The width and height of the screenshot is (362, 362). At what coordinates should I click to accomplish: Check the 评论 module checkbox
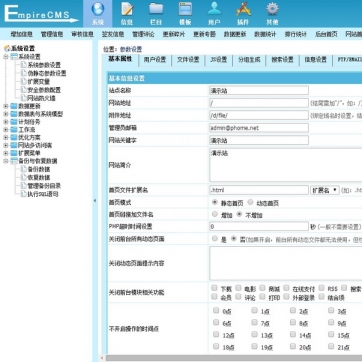238,296
